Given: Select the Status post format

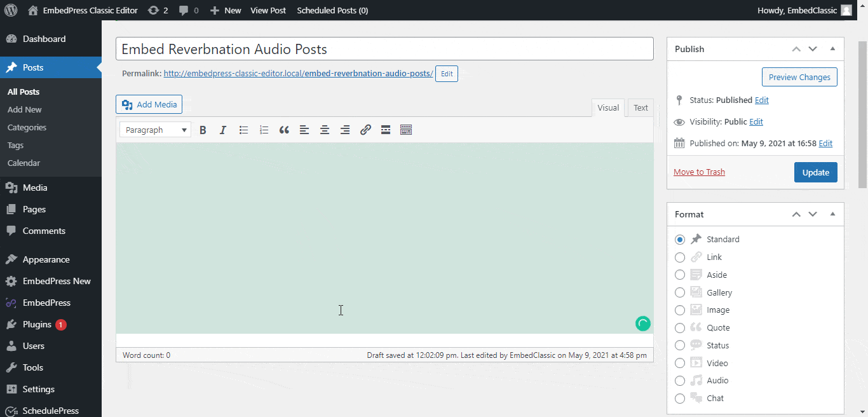Looking at the screenshot, I should click(680, 345).
